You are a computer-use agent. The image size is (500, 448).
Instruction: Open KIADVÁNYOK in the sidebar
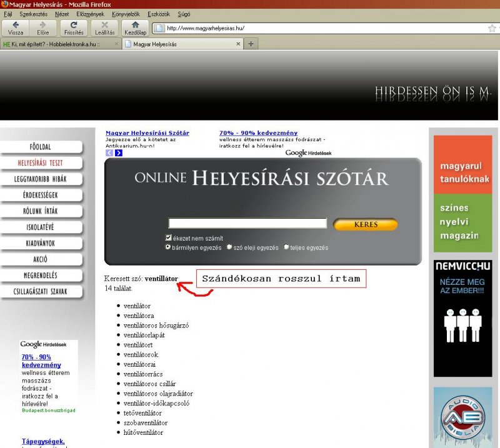(x=41, y=243)
